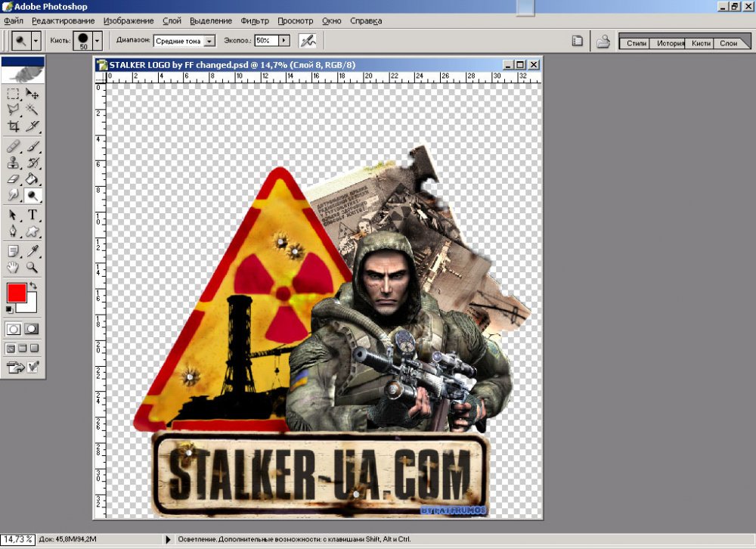Open the Выделение menu
Viewport: 756px width, 549px height.
tap(211, 20)
